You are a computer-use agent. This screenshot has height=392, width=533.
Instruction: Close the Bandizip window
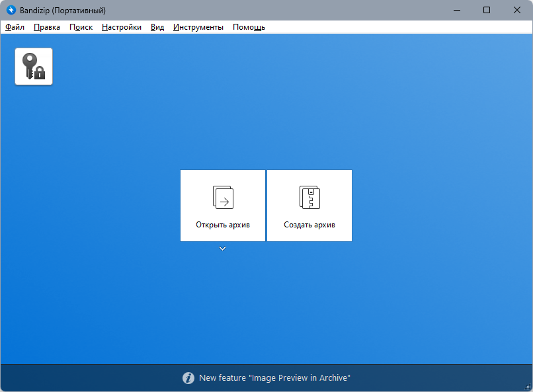[x=517, y=10]
